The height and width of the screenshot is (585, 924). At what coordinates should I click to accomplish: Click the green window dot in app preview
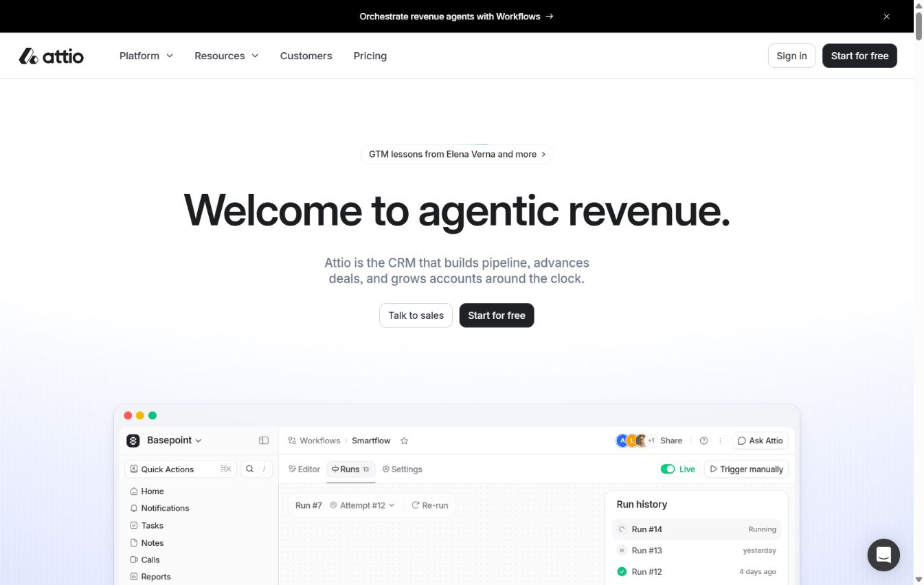(x=153, y=415)
